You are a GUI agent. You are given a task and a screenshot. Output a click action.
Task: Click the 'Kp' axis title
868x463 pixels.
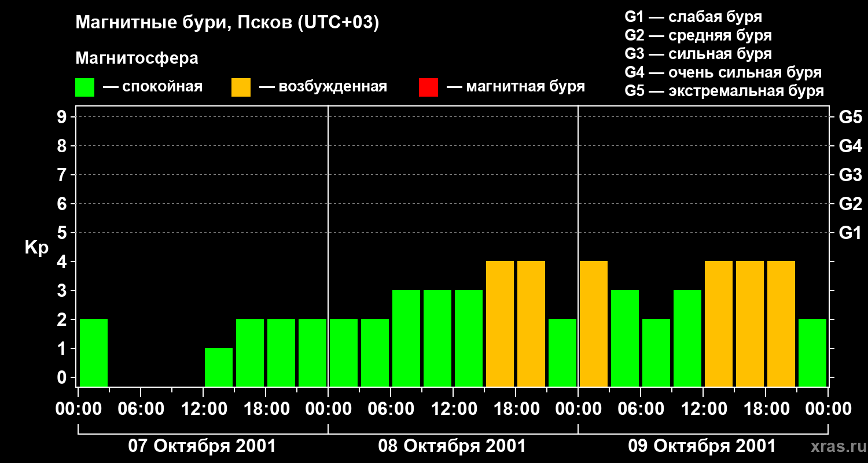coord(36,247)
